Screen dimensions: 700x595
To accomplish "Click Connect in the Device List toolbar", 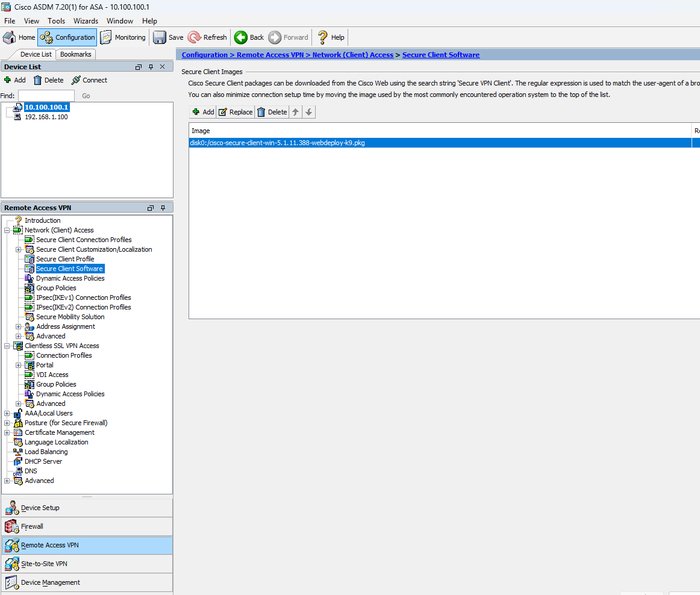I will [x=89, y=80].
